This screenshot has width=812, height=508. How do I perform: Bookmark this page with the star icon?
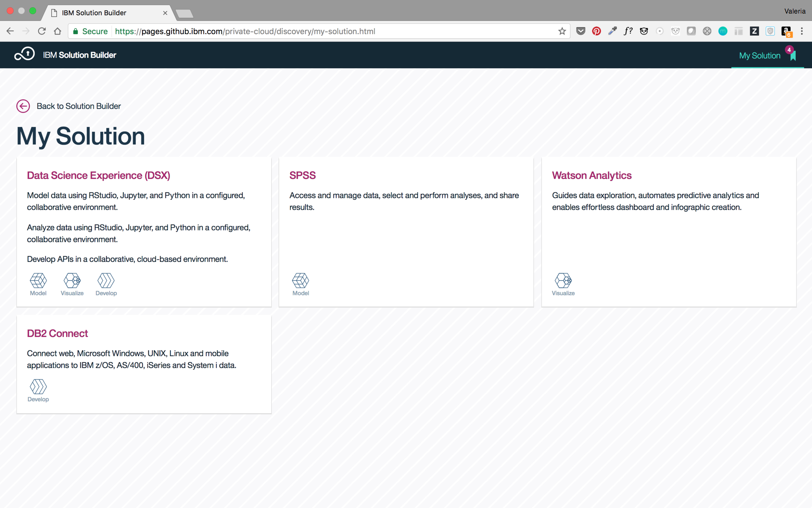562,31
